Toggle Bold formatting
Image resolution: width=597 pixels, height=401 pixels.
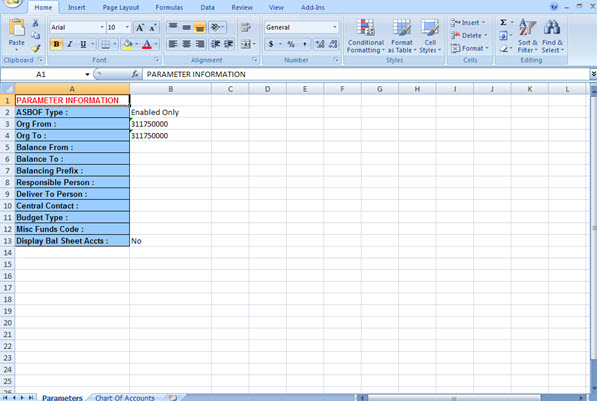pyautogui.click(x=56, y=44)
